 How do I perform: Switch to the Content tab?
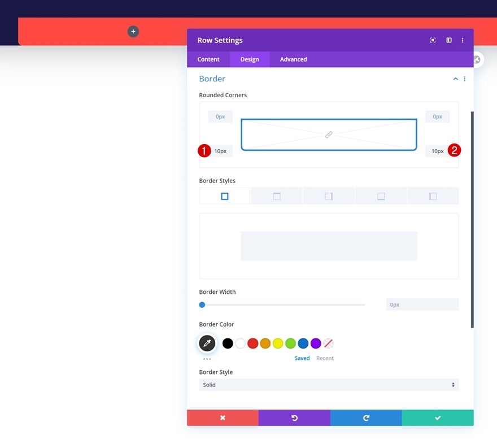pos(208,59)
